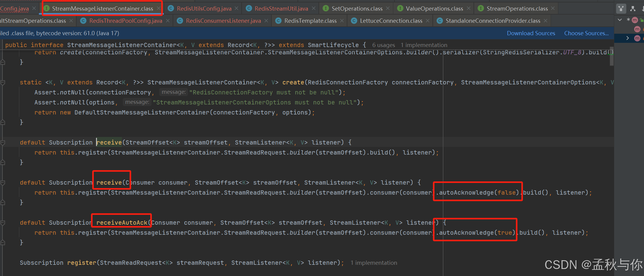The width and height of the screenshot is (644, 276).
Task: Click DefaultStreamMessageListenerContainer in the return statement
Action: pyautogui.click(x=142, y=112)
